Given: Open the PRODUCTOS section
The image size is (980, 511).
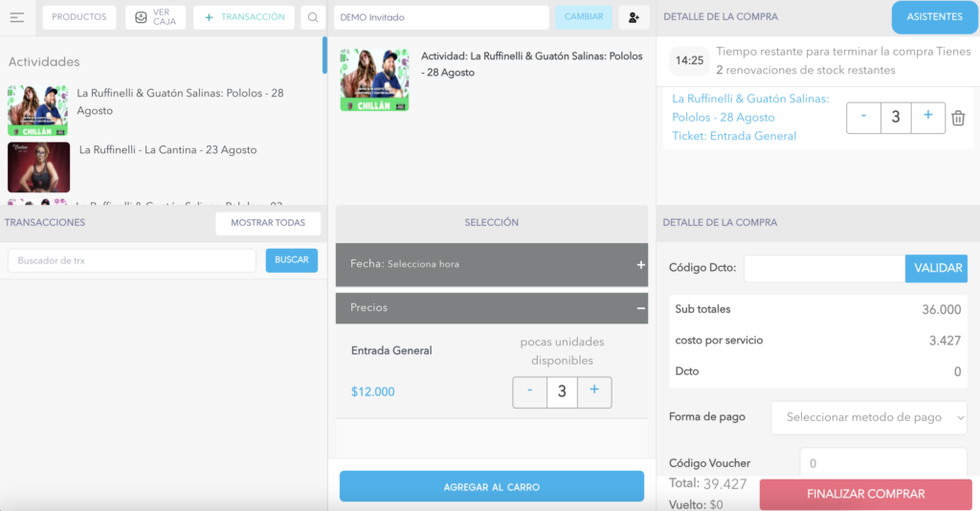Looking at the screenshot, I should [x=79, y=17].
